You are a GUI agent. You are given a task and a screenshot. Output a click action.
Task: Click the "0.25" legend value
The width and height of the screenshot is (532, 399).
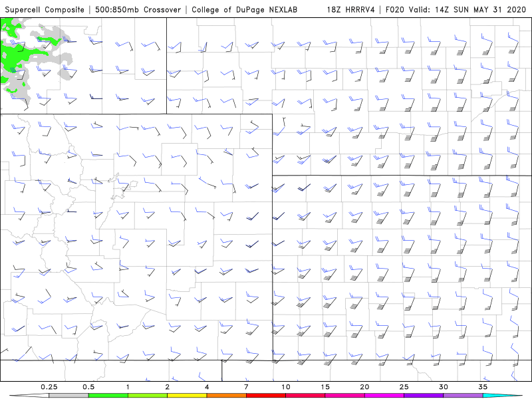(x=49, y=387)
